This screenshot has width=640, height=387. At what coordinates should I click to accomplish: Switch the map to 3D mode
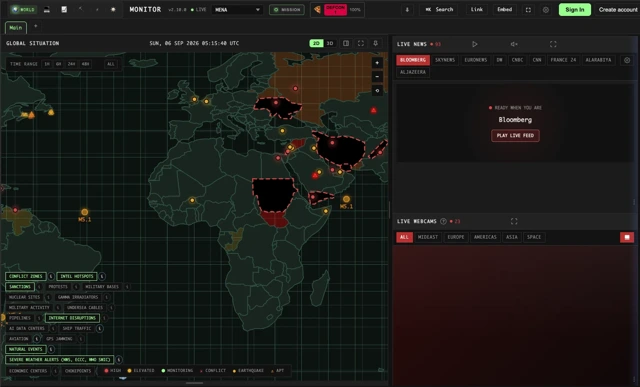click(x=330, y=43)
